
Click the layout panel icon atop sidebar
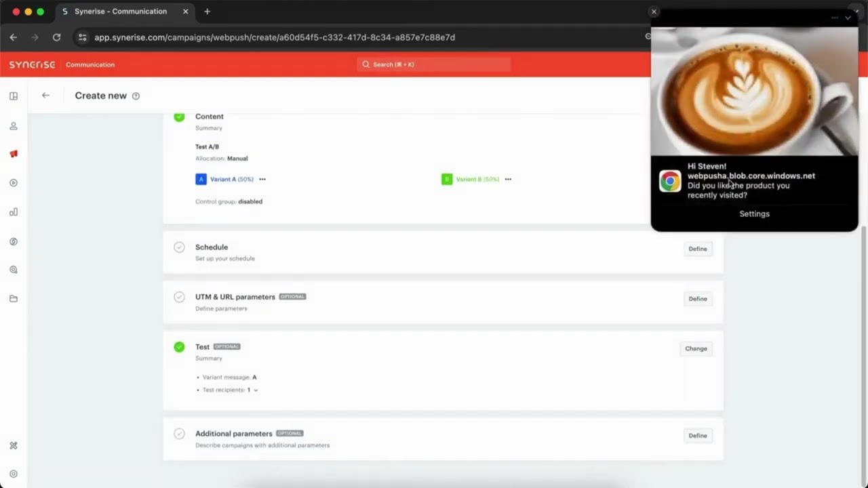(14, 96)
